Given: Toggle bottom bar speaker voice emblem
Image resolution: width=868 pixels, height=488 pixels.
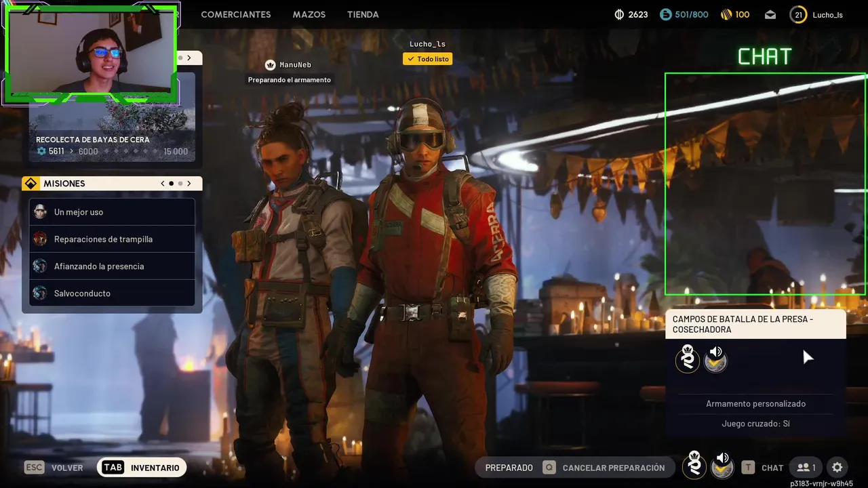Looking at the screenshot, I should [x=723, y=466].
